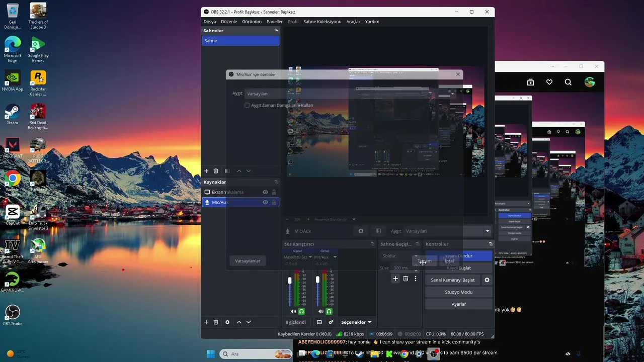Open Aygıt dropdown in source toolbar below preview

click(448, 231)
